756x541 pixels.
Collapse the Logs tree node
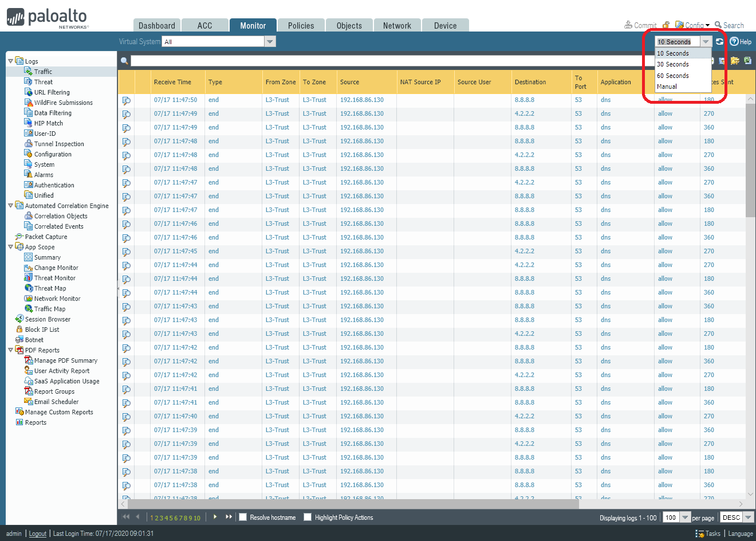(x=10, y=61)
